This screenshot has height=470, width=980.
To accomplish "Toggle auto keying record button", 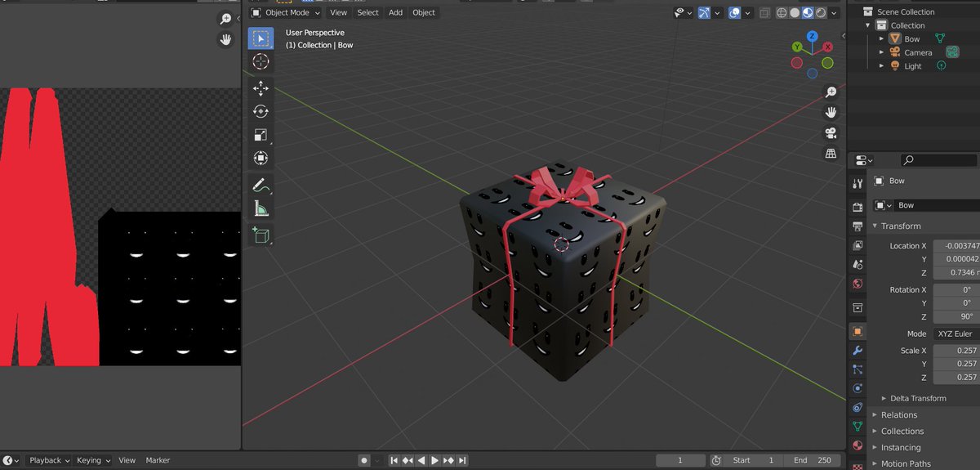I will pos(364,460).
